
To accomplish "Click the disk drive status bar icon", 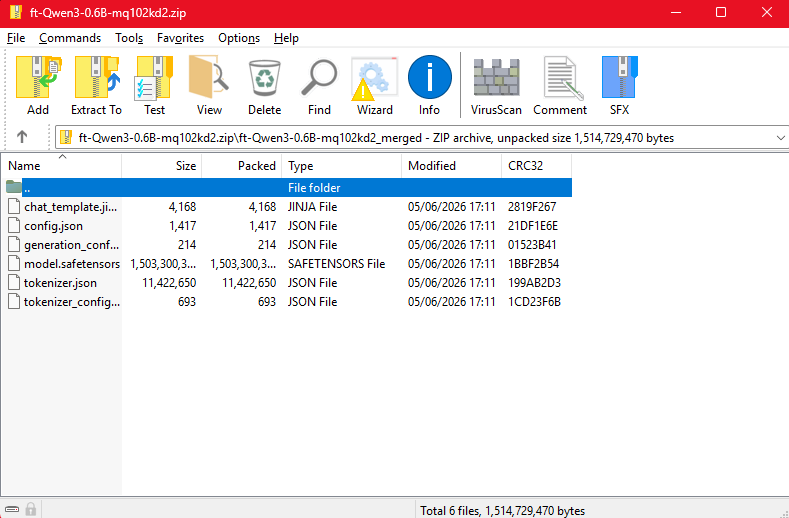I will pos(12,509).
